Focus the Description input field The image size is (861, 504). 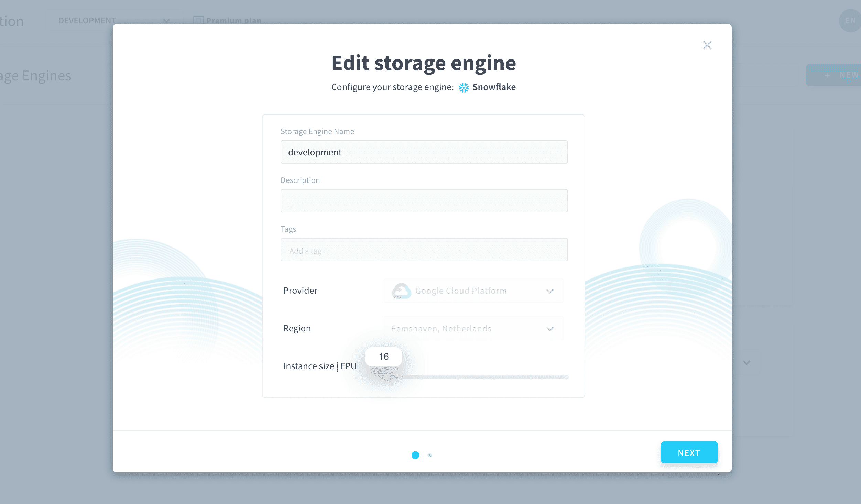[x=424, y=201]
